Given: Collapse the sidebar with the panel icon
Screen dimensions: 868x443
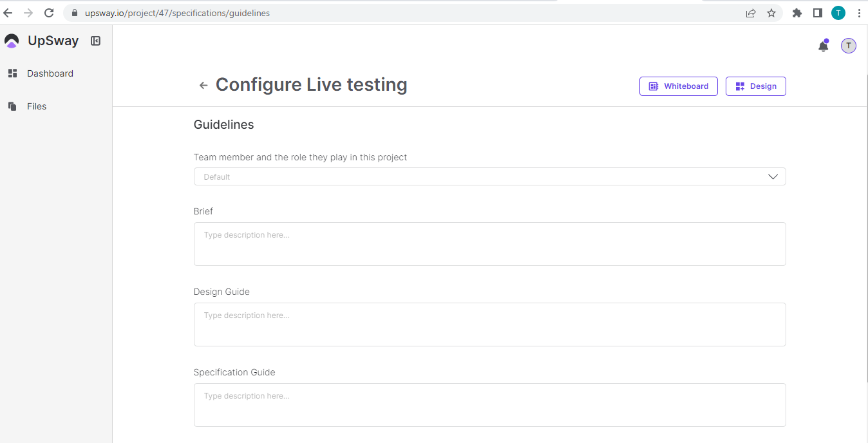Looking at the screenshot, I should [95, 41].
